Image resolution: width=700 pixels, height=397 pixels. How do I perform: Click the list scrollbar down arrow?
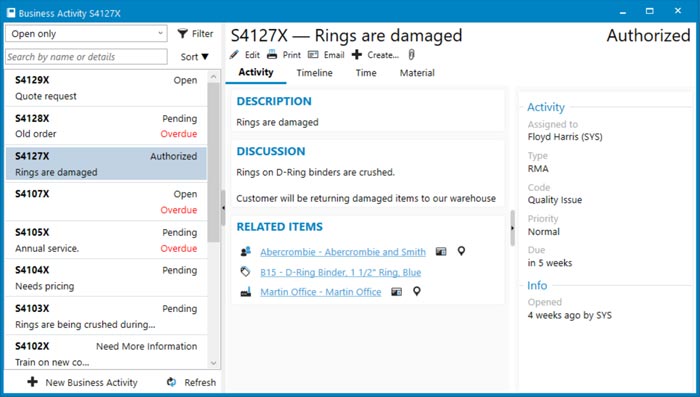(x=213, y=363)
